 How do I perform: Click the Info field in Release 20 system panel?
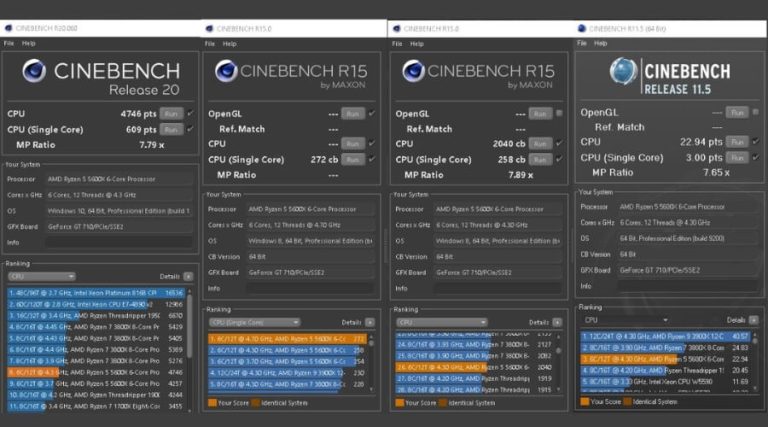[120, 241]
